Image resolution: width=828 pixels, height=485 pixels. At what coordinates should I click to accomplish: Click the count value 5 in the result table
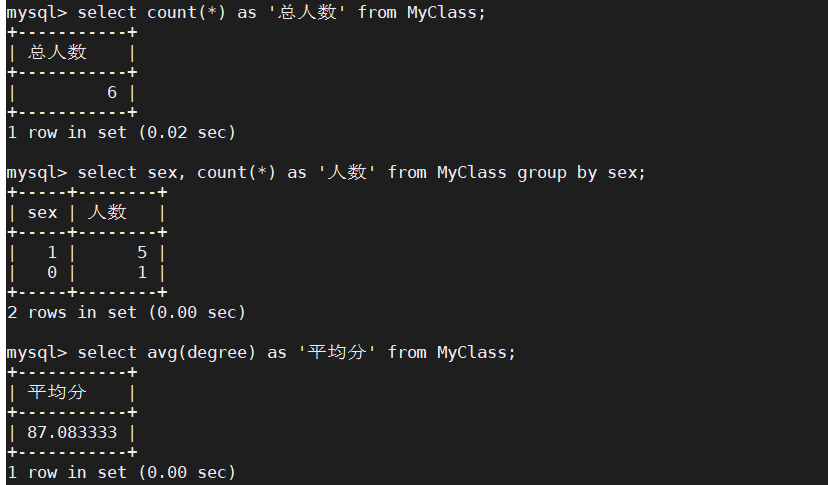click(142, 253)
